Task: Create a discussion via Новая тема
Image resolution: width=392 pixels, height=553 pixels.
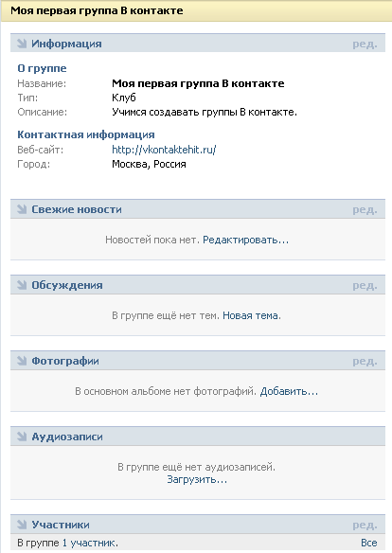Action: pyautogui.click(x=251, y=315)
